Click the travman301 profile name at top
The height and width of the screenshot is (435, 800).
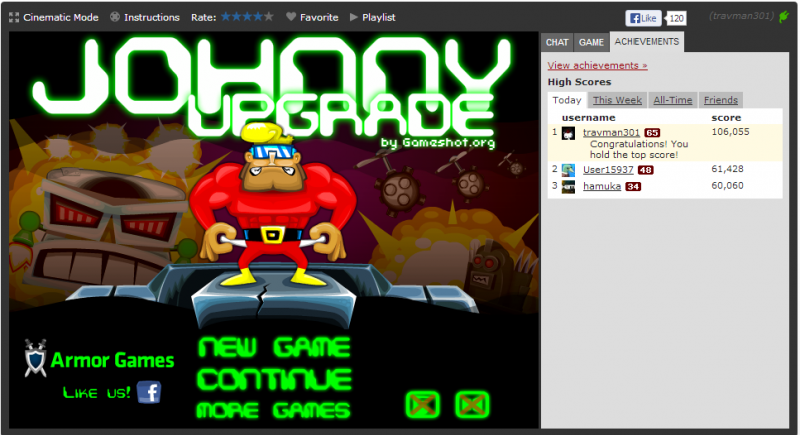tap(741, 16)
